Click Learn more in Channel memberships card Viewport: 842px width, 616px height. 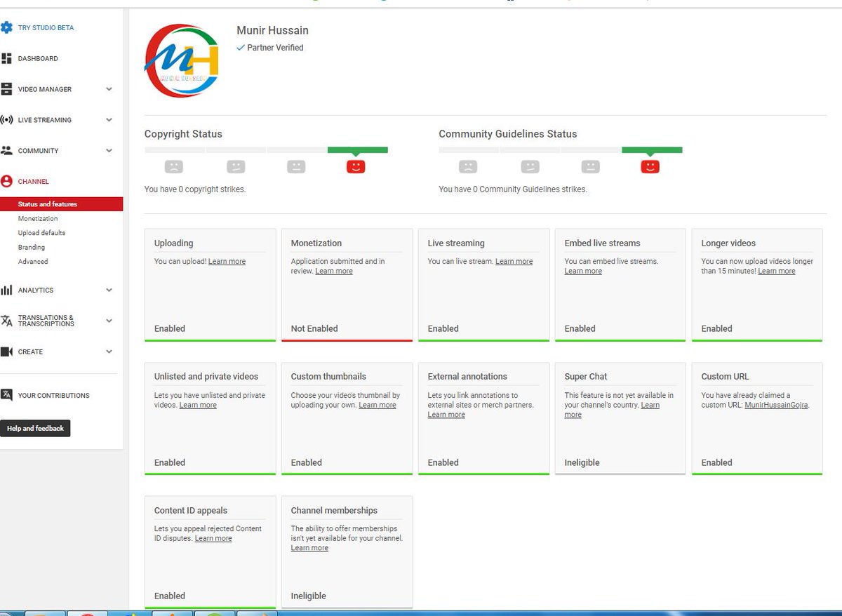(309, 549)
